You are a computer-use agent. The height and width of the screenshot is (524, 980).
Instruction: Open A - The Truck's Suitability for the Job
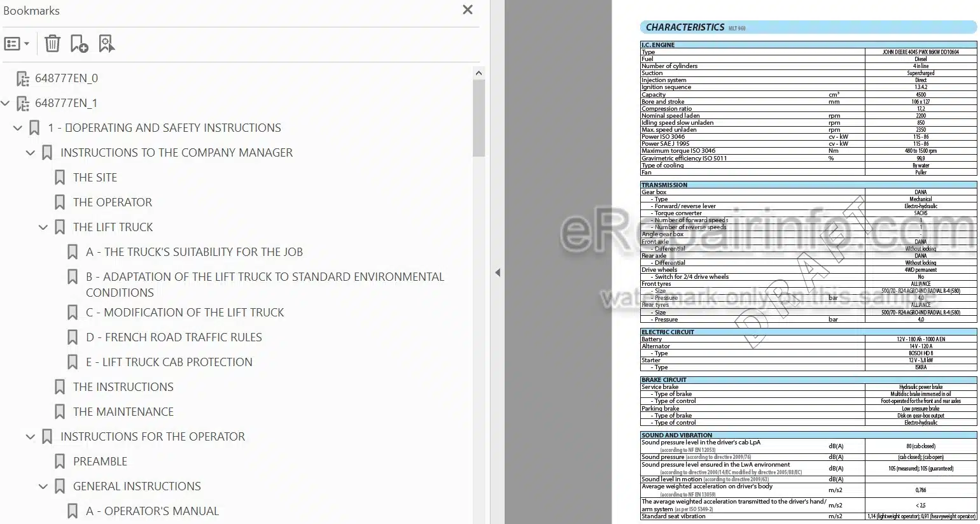click(x=194, y=252)
